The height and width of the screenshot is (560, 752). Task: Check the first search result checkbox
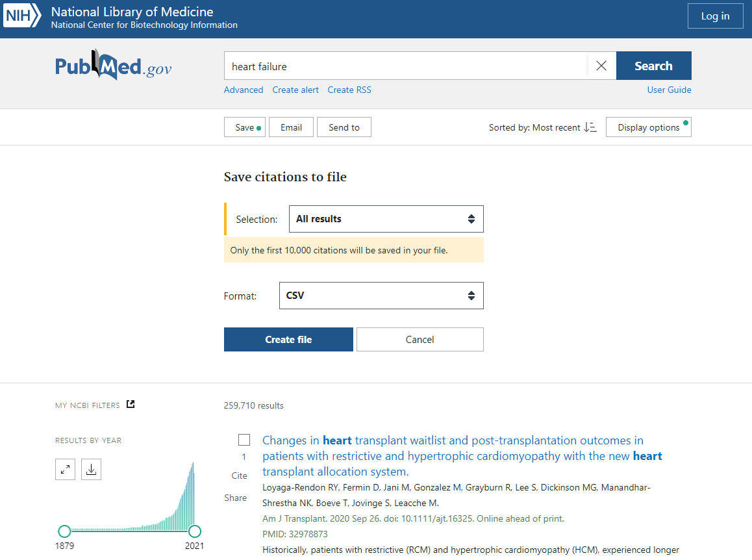point(244,440)
